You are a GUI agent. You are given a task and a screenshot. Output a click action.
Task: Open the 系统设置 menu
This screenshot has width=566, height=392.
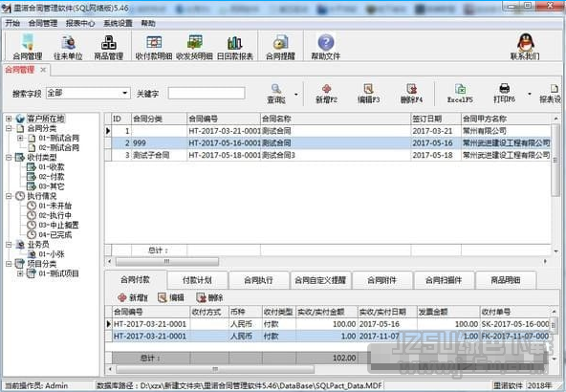[118, 24]
